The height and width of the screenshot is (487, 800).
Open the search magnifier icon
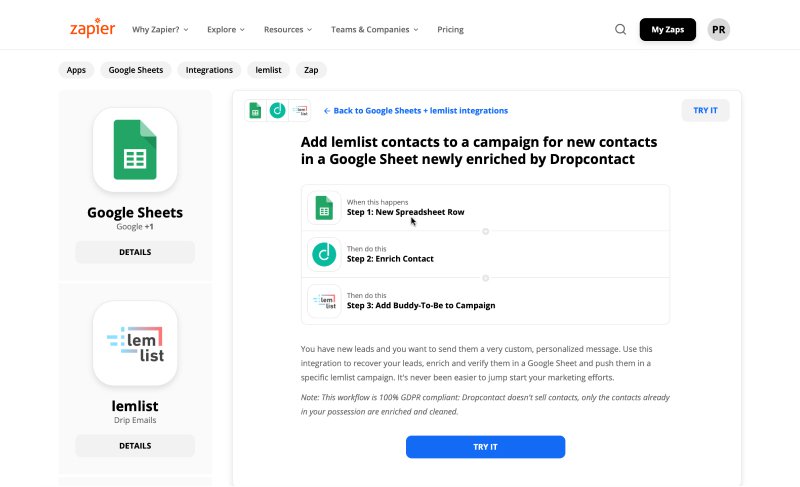point(620,30)
